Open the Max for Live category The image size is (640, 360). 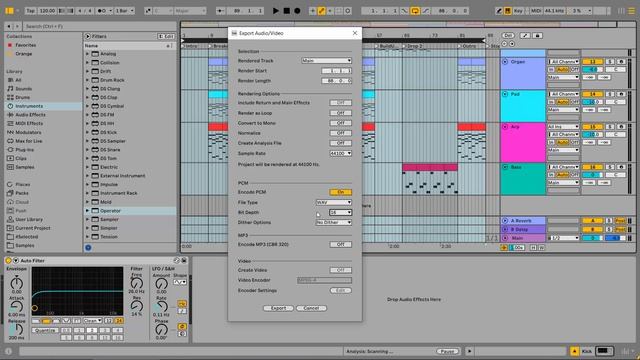pos(29,141)
